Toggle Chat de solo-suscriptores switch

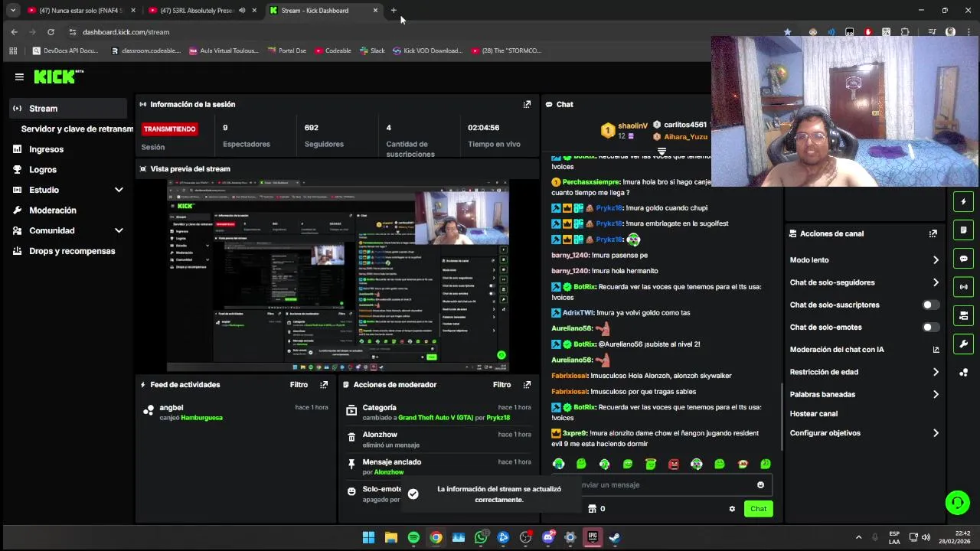coord(930,305)
